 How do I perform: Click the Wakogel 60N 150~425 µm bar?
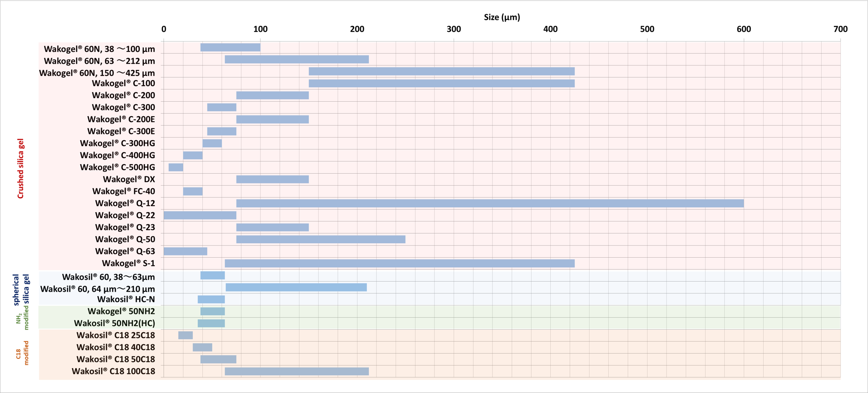(x=441, y=72)
